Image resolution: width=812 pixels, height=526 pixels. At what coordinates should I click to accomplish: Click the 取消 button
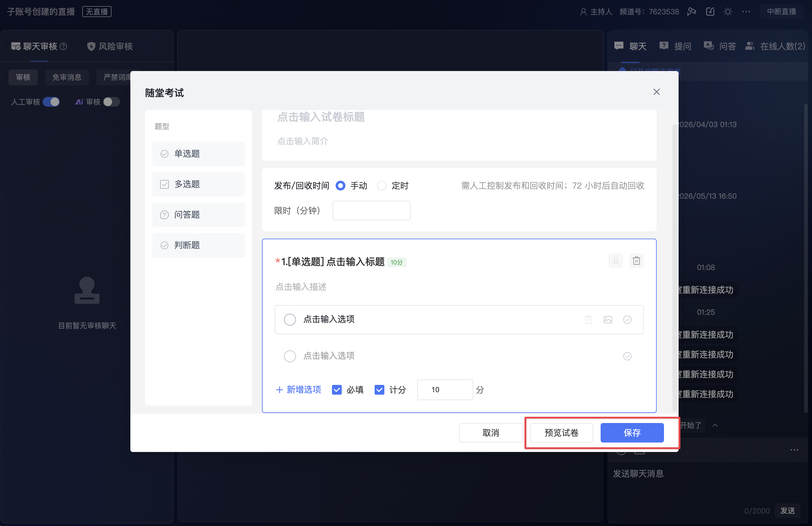(x=490, y=432)
